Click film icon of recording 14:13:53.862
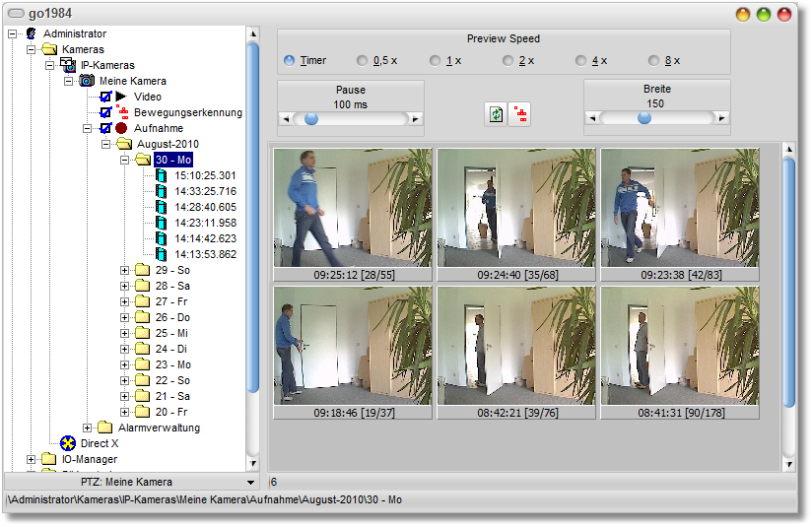 [162, 254]
